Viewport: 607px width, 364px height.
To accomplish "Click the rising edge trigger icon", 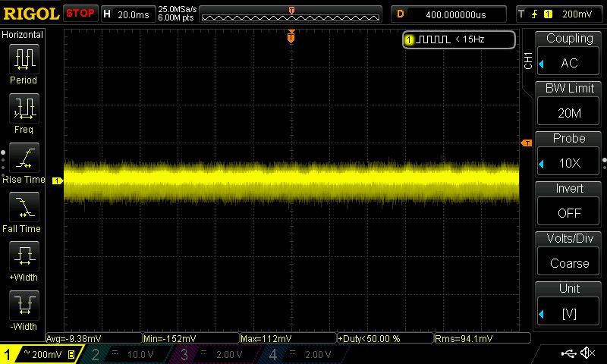I will point(535,14).
